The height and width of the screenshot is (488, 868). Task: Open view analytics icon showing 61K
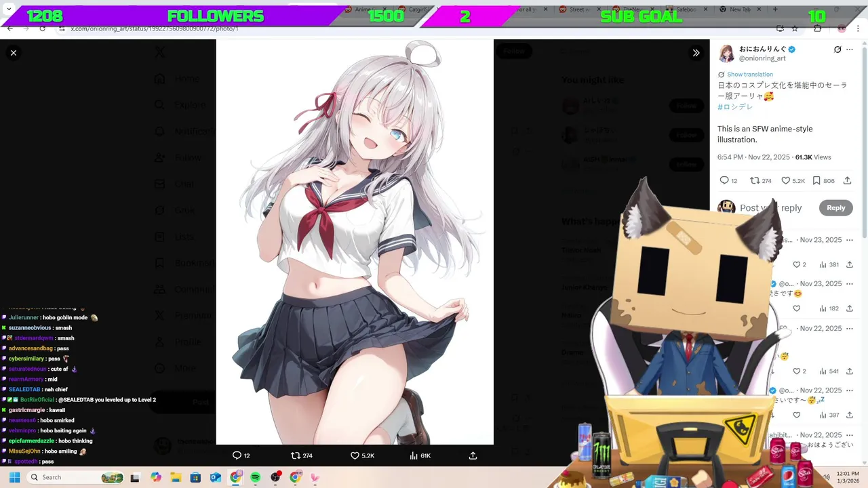(420, 455)
